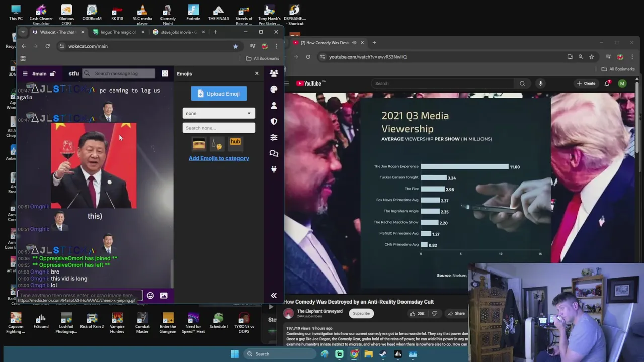Switch to the Imgur tab
Viewport: 644px width, 362px height.
pos(117,32)
